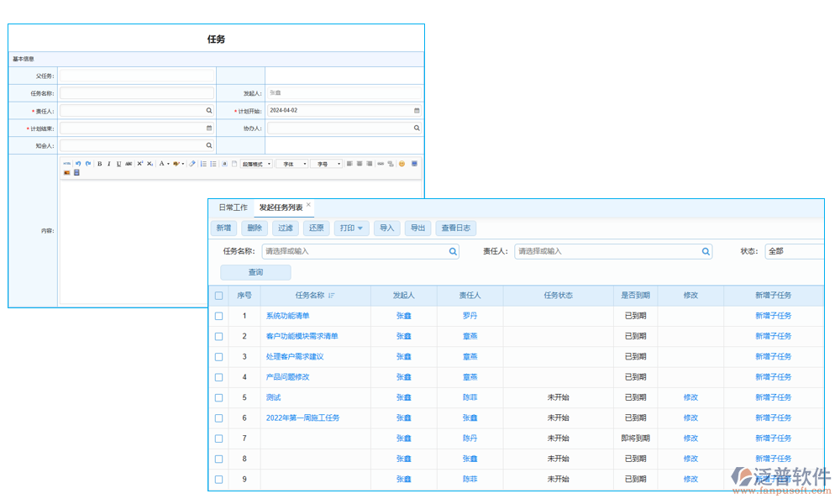Click the 新增 button to create a task
This screenshot has height=504, width=840.
tap(223, 228)
